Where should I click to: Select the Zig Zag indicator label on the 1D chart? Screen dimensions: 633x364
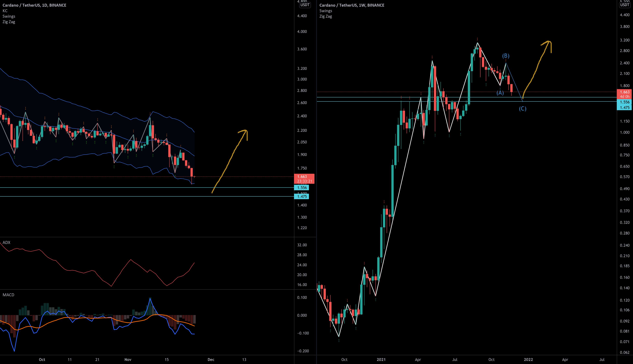click(x=9, y=22)
